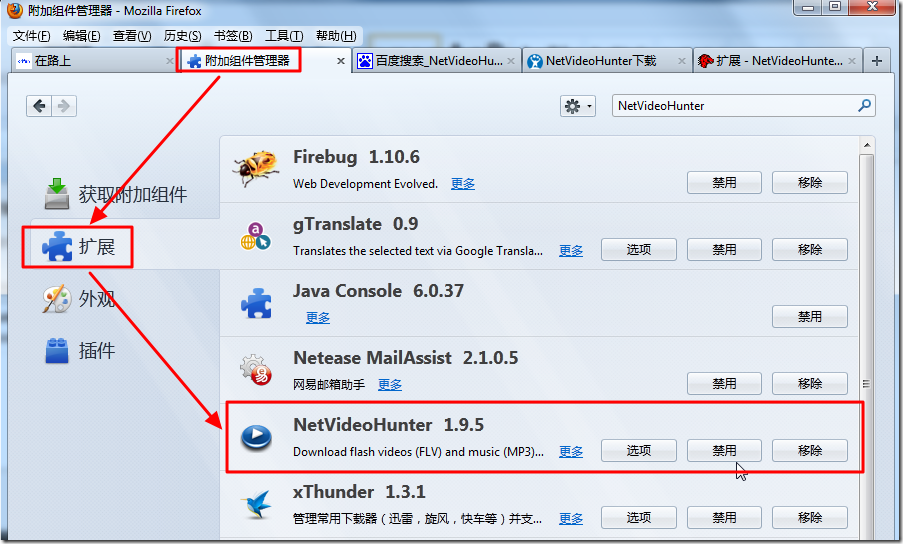Viewport: 903px width, 544px height.
Task: Disable xThunder with 禁用 button
Action: tap(724, 518)
